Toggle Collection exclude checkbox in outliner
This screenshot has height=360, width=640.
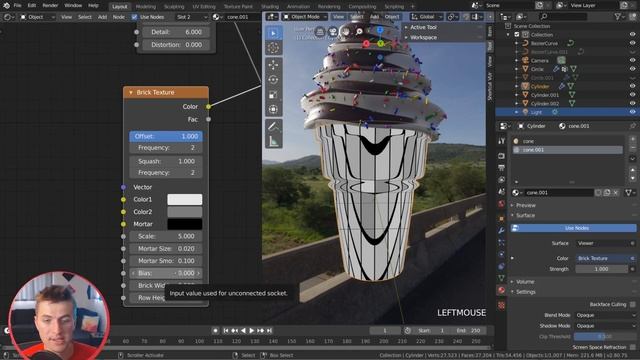(x=517, y=35)
